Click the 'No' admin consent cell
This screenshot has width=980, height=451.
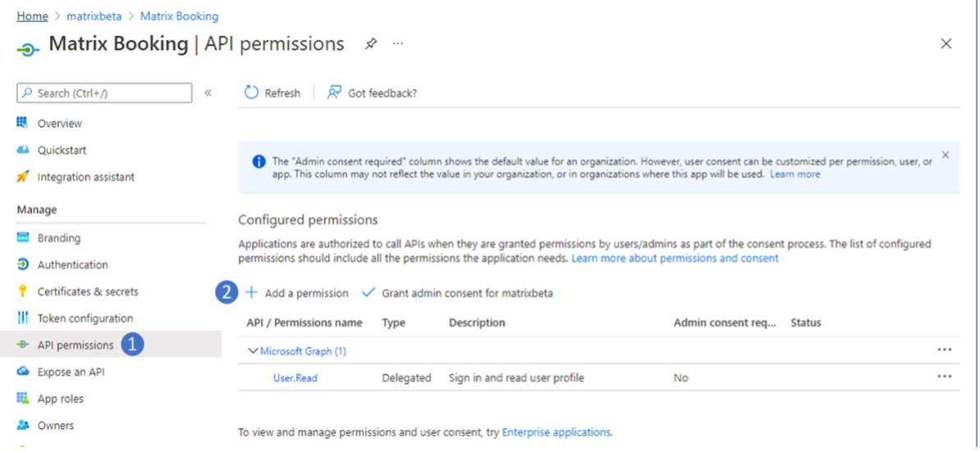[680, 378]
